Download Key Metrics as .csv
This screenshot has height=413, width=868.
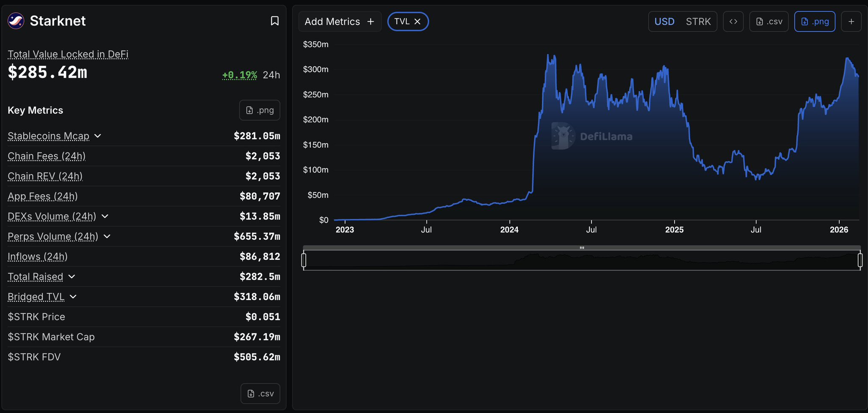click(260, 393)
